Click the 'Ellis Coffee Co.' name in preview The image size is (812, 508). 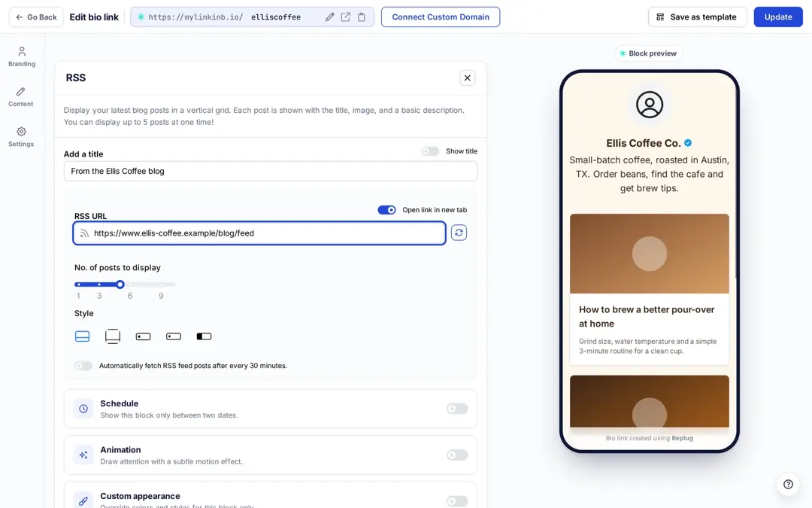pyautogui.click(x=643, y=143)
